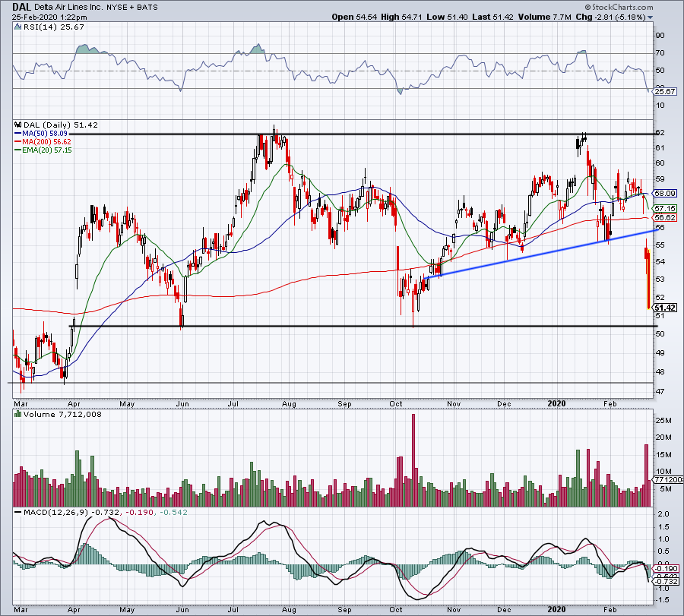Click the 51.42 last-price axis tag
The image size is (684, 616).
[665, 308]
